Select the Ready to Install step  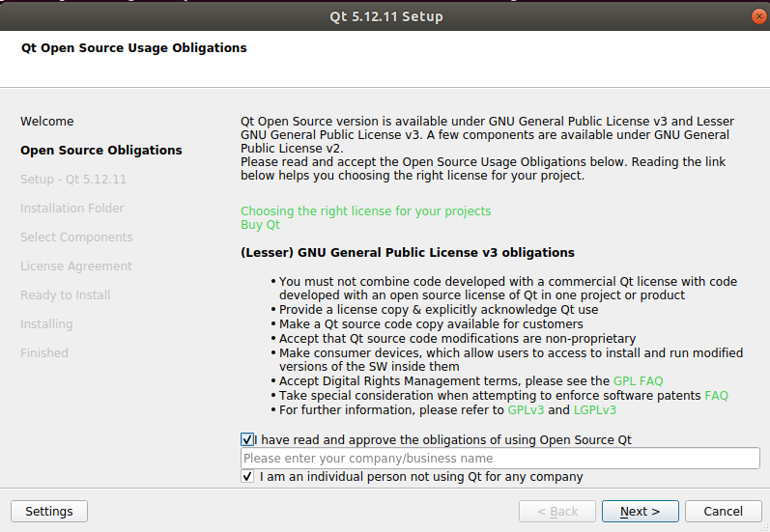coord(66,294)
